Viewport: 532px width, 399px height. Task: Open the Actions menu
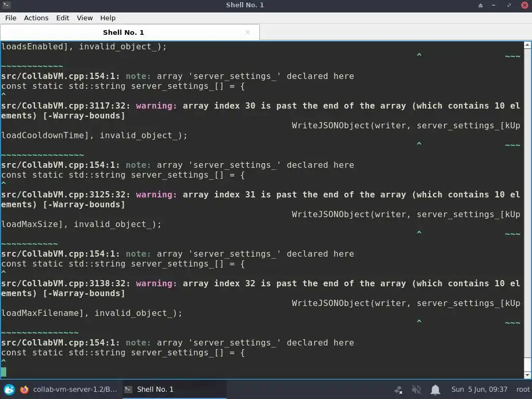point(36,18)
